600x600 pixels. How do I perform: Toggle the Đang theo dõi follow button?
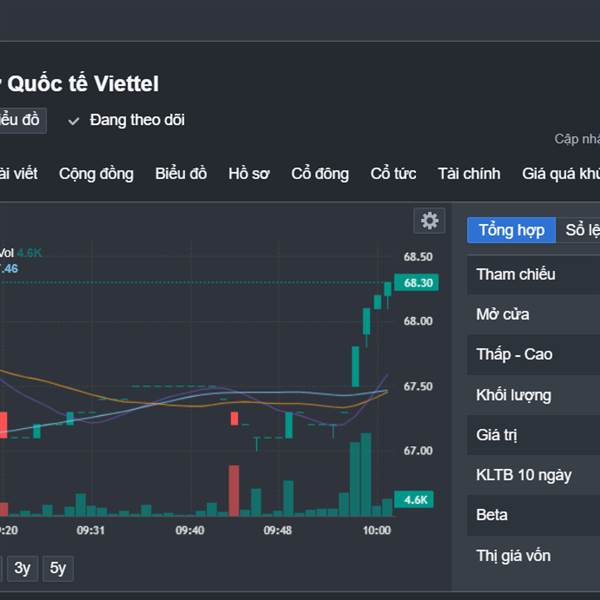[x=126, y=120]
